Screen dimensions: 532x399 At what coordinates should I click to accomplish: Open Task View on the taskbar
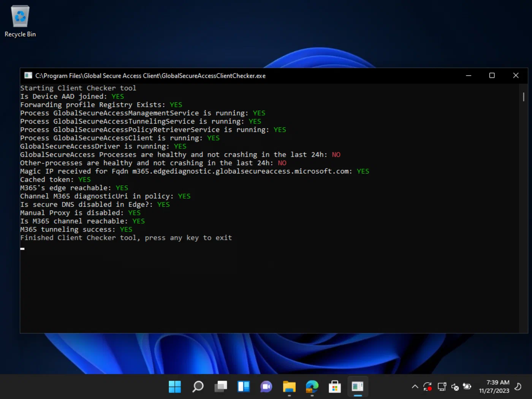click(x=221, y=387)
